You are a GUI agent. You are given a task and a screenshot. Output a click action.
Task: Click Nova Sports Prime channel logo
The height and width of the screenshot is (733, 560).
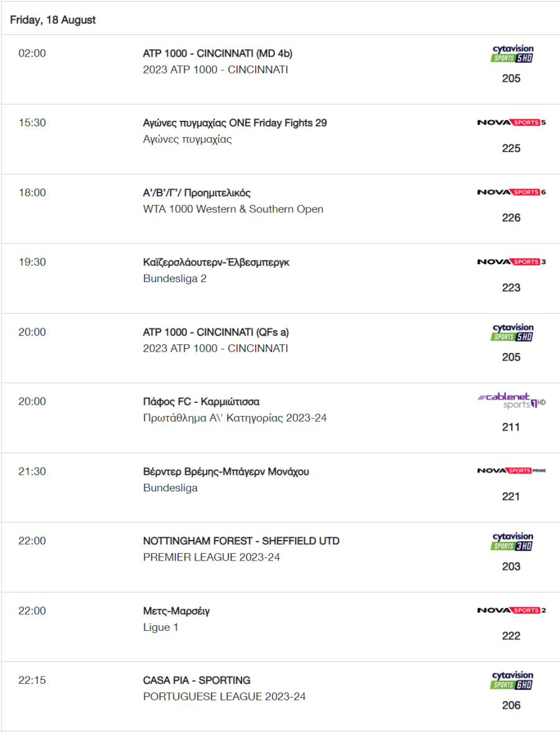tap(511, 471)
